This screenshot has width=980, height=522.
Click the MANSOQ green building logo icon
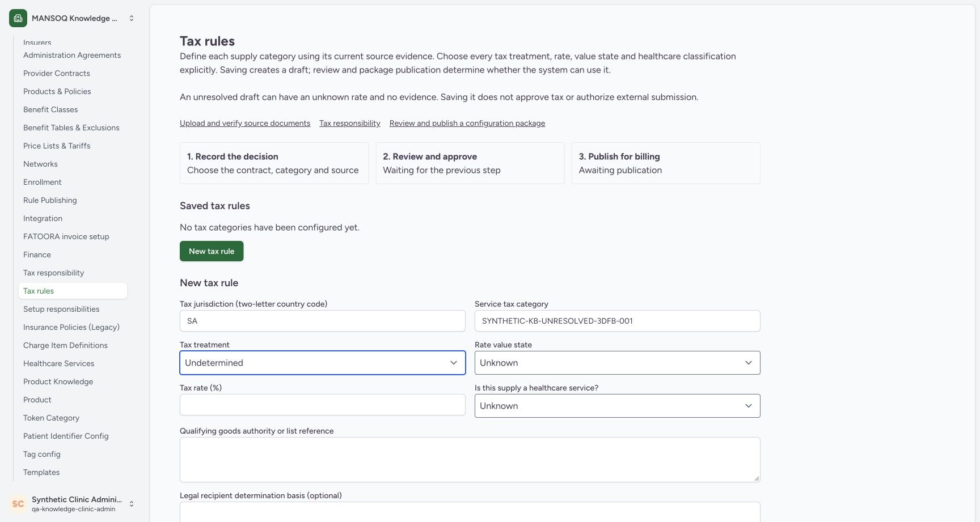pyautogui.click(x=18, y=18)
